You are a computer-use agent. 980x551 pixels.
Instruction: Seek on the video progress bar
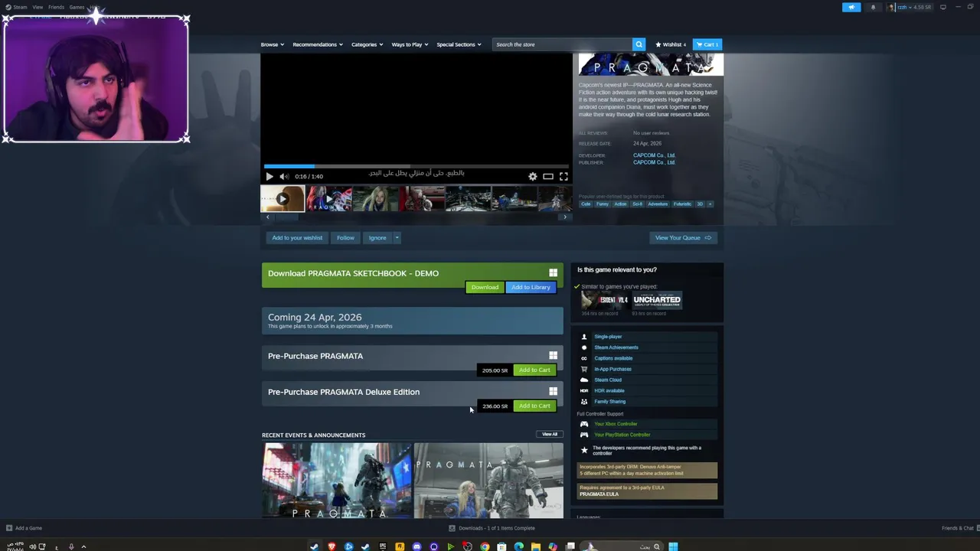[416, 166]
